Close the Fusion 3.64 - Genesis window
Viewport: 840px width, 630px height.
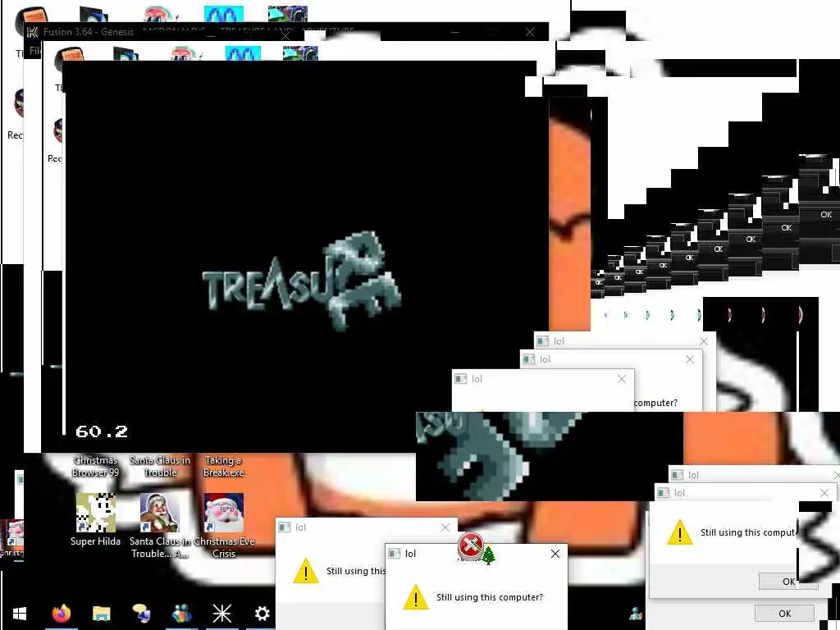tap(530, 32)
